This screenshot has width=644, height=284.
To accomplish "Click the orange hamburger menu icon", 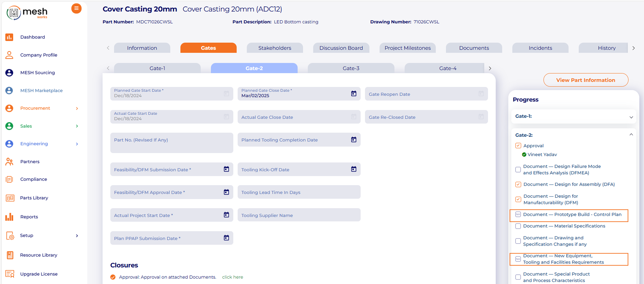I will coord(76,8).
